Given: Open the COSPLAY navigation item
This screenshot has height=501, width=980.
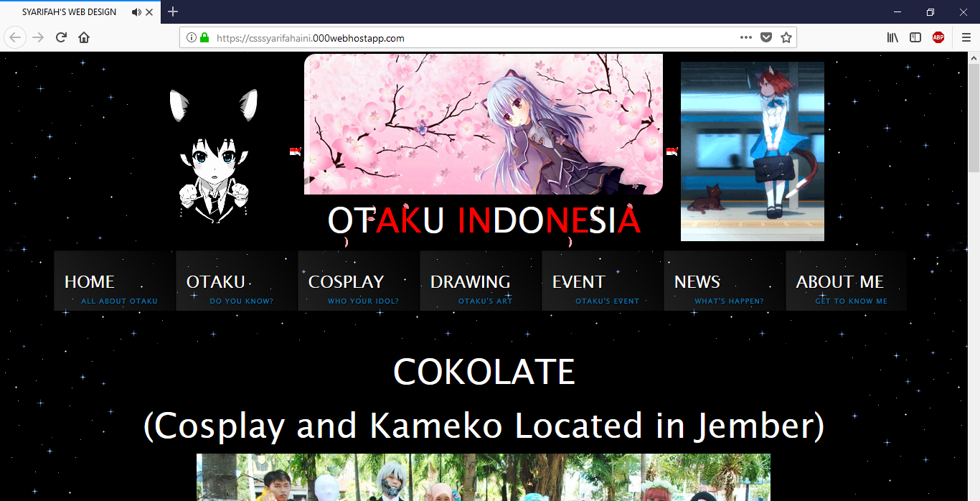Looking at the screenshot, I should (359, 281).
